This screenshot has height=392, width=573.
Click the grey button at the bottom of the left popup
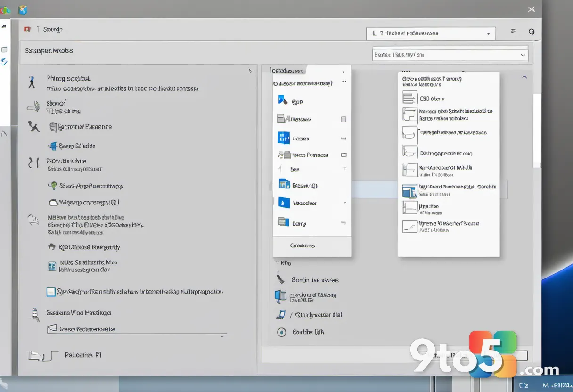pos(312,246)
